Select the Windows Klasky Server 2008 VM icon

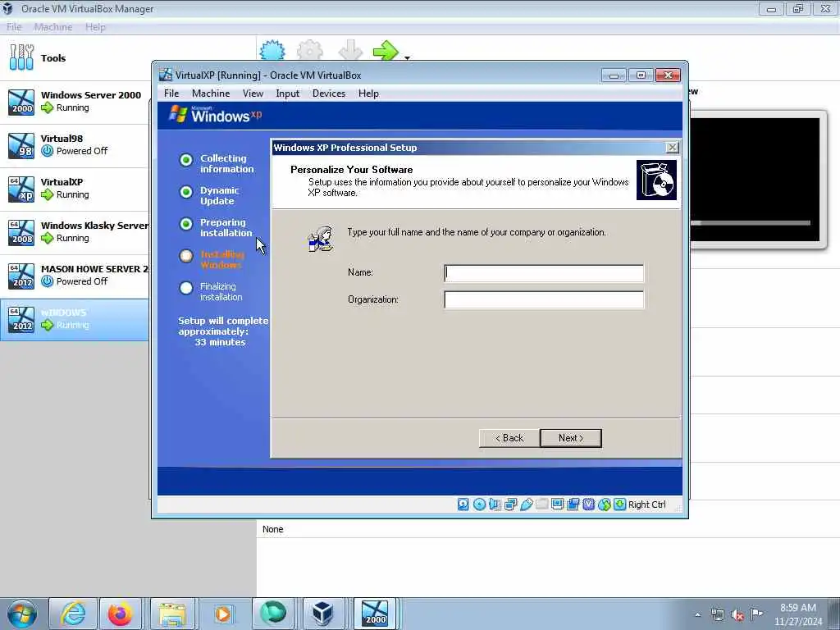[21, 232]
